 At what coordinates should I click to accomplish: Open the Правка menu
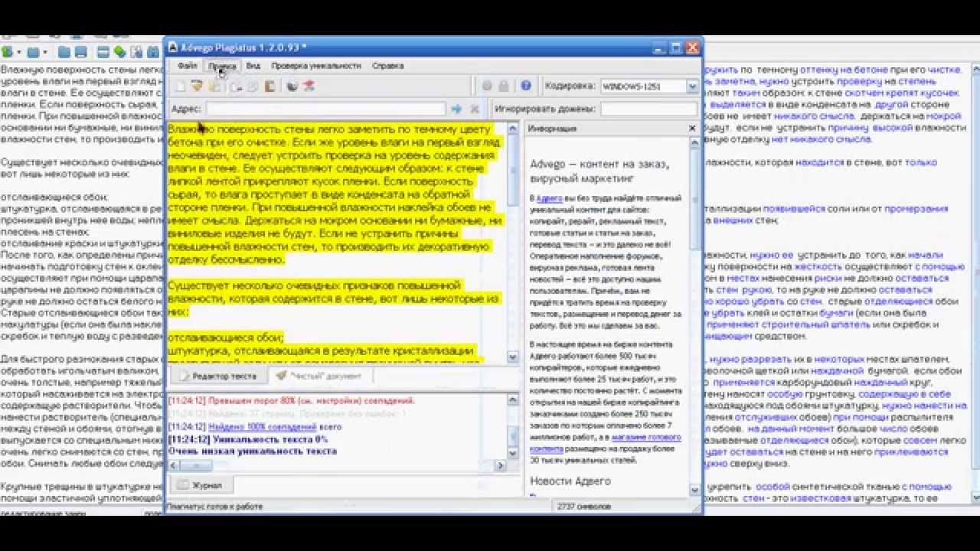click(x=222, y=66)
